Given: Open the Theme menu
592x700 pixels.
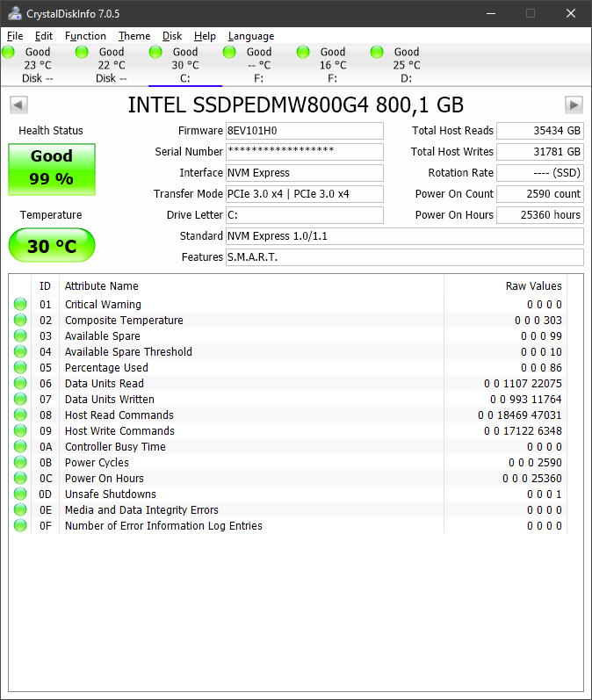Looking at the screenshot, I should click(134, 36).
